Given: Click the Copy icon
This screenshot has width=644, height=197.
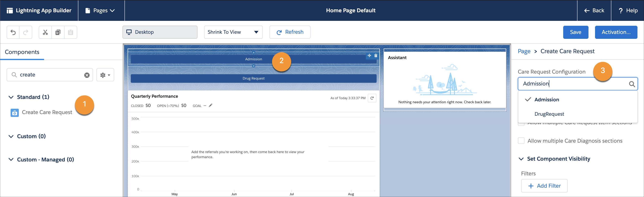Looking at the screenshot, I should coord(58,32).
